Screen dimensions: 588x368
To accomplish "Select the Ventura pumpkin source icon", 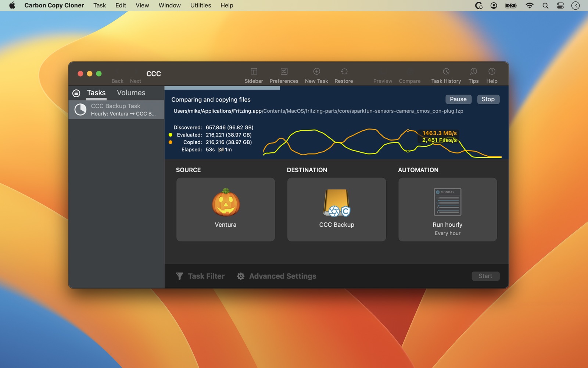I will click(x=226, y=202).
